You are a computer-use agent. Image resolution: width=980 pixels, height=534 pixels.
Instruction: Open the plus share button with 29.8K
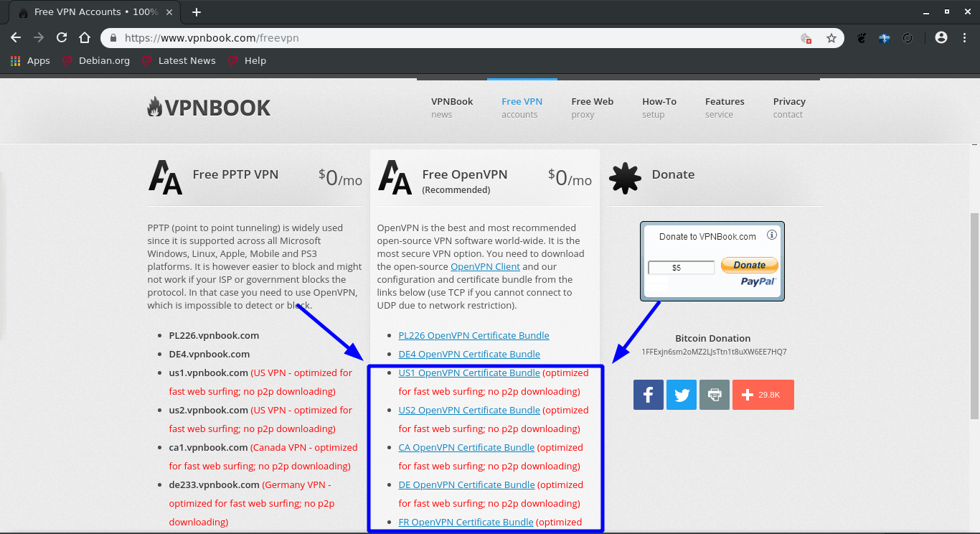[x=763, y=395]
